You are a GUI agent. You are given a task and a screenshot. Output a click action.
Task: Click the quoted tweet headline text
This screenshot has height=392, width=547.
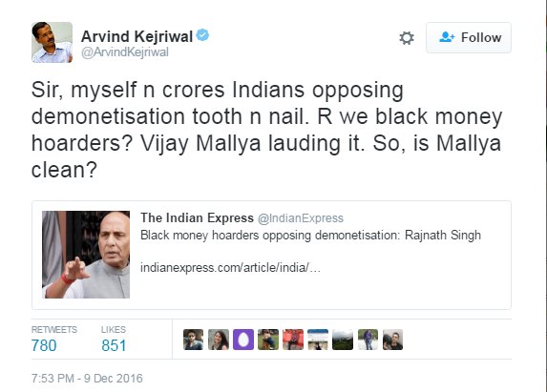(x=310, y=236)
